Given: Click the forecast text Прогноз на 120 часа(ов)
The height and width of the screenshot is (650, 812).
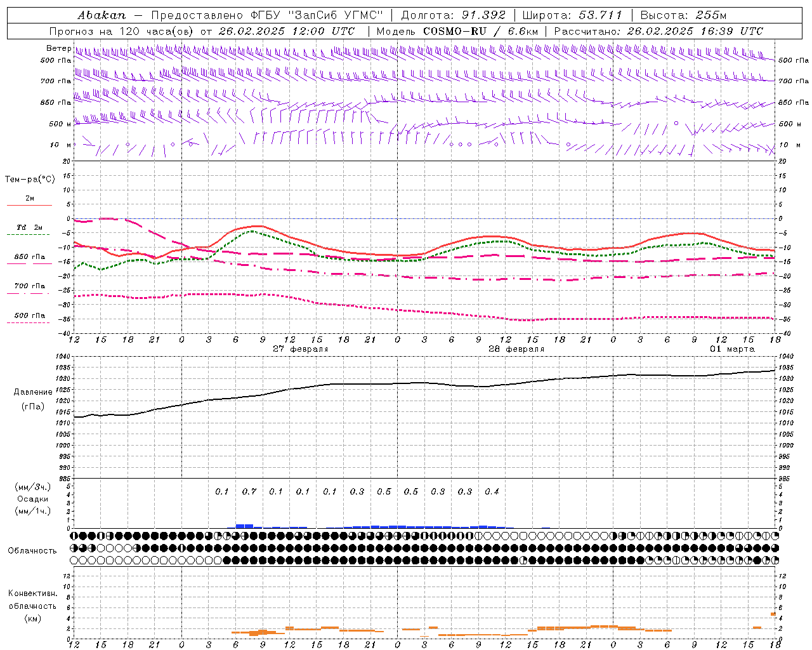Looking at the screenshot, I should (x=121, y=31).
